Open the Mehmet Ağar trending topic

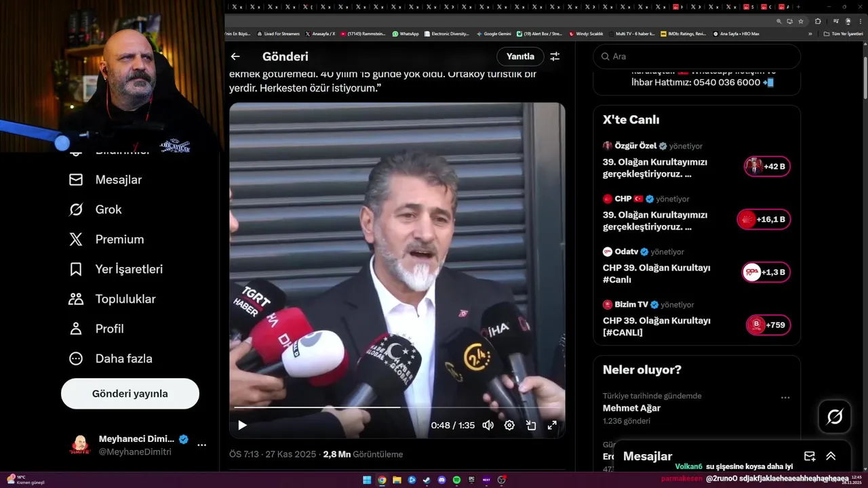(631, 408)
